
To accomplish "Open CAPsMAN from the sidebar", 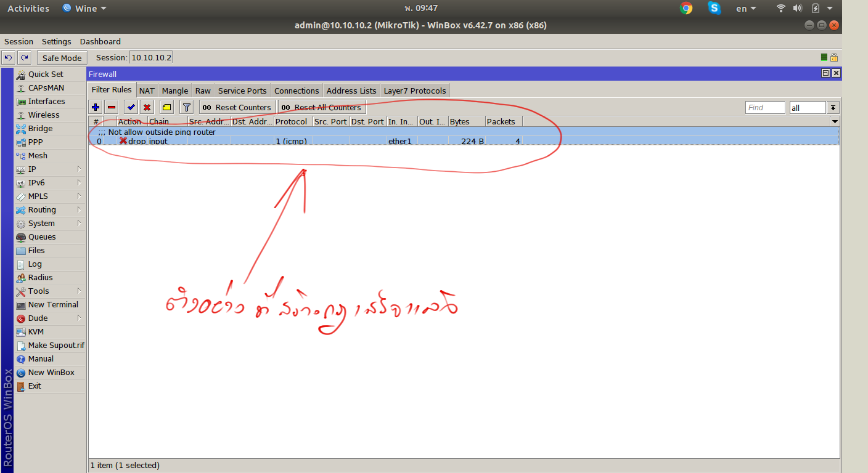I will click(x=51, y=87).
